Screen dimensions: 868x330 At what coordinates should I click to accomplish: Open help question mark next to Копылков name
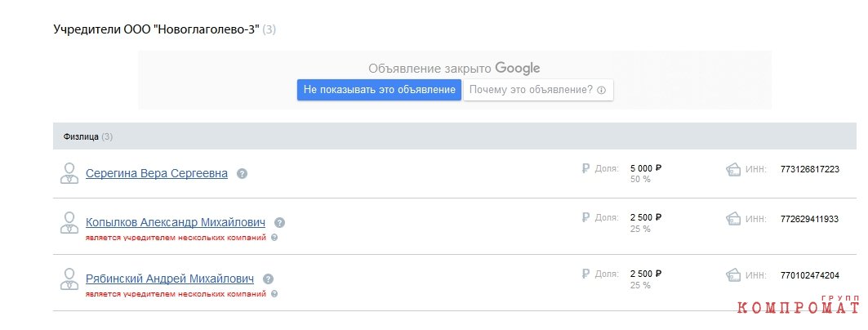coord(279,222)
